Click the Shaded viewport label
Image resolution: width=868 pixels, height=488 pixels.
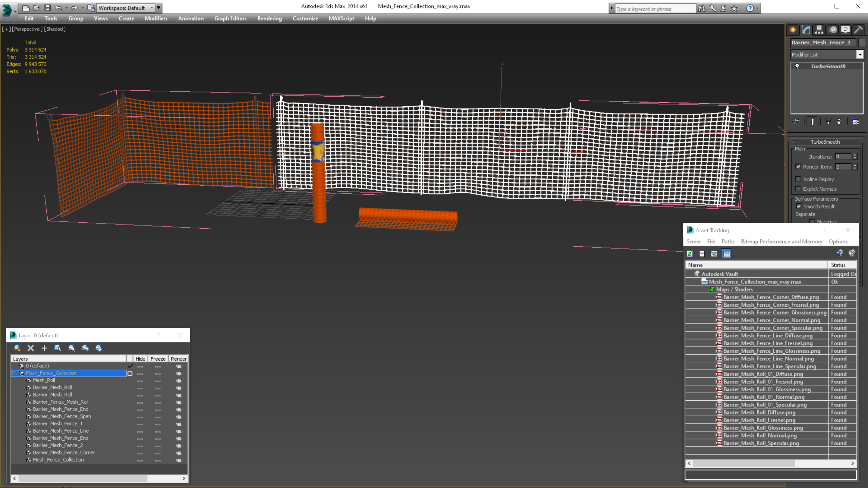click(55, 29)
